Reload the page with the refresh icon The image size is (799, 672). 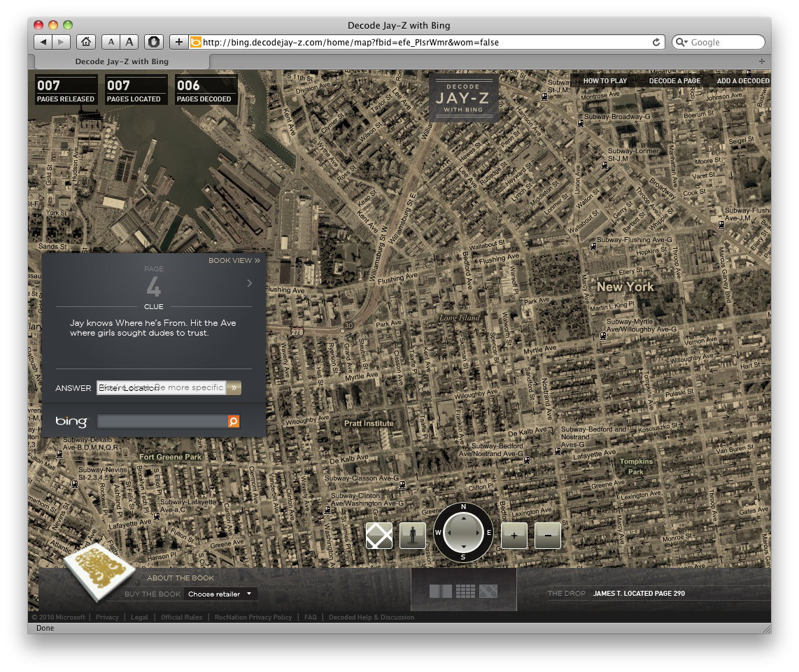click(x=656, y=42)
